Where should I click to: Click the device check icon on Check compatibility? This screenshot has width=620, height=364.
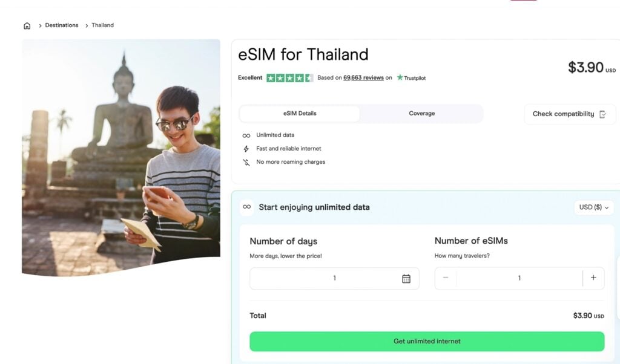point(603,114)
